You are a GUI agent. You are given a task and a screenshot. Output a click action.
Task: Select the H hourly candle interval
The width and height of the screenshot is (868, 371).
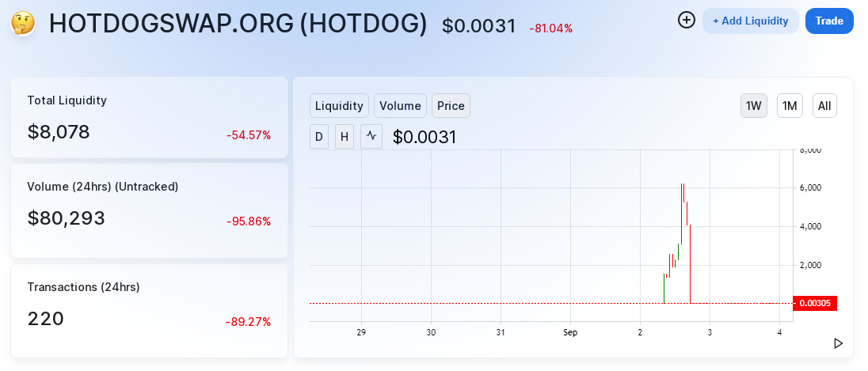coord(345,136)
